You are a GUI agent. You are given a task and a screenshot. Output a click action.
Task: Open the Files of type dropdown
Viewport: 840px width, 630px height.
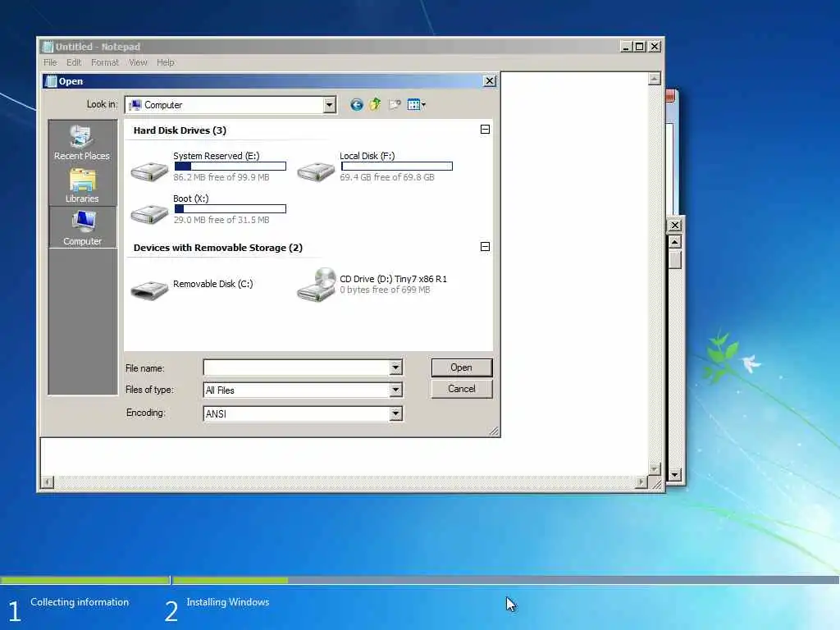point(395,390)
